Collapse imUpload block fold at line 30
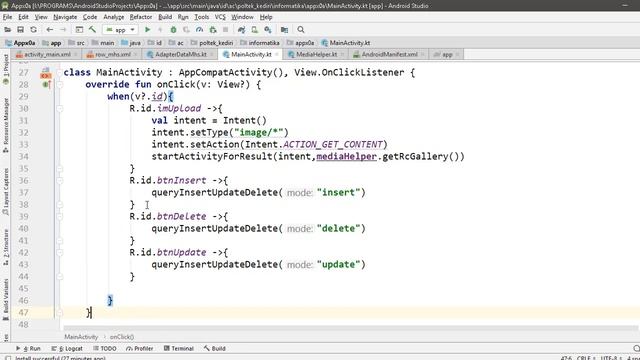Image resolution: width=640 pixels, height=360 pixels. pyautogui.click(x=60, y=109)
